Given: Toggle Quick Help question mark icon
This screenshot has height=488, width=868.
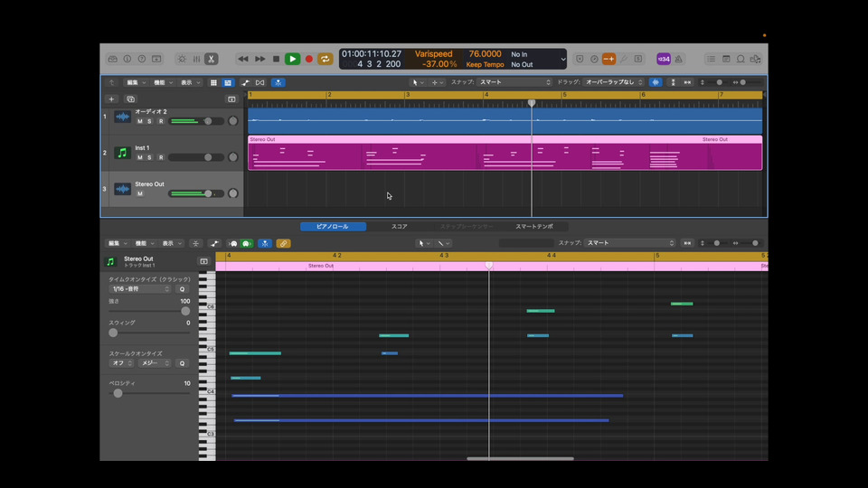Looking at the screenshot, I should [x=142, y=59].
